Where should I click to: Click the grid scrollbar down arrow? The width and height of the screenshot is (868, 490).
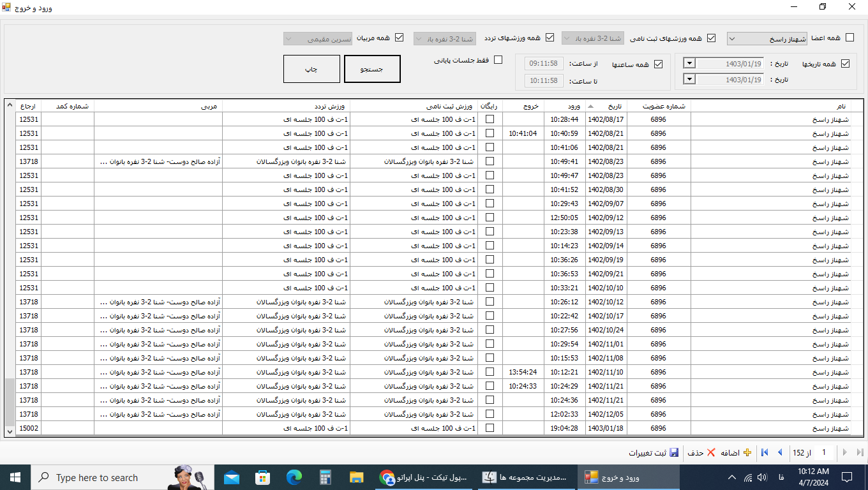[x=10, y=431]
